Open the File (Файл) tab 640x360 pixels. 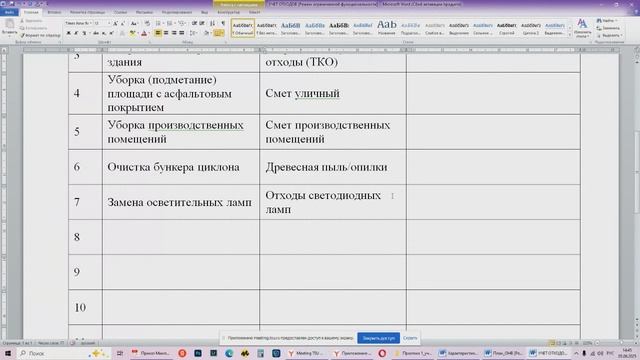point(9,12)
